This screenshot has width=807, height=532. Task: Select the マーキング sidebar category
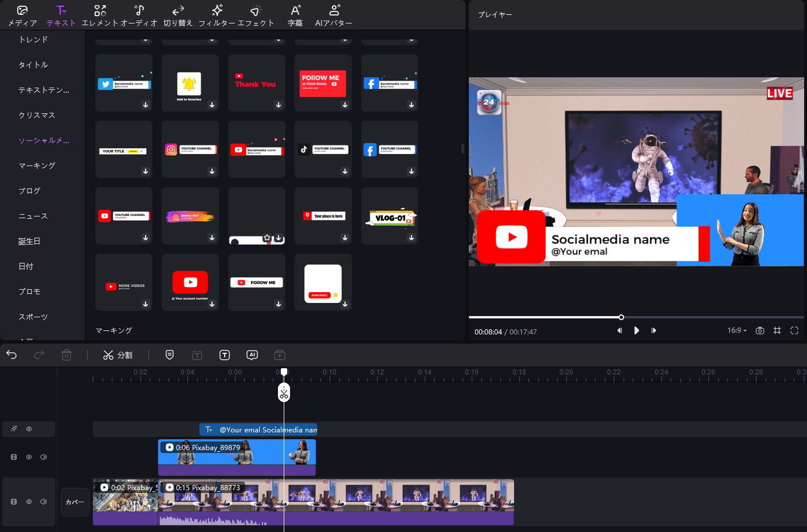pyautogui.click(x=37, y=165)
